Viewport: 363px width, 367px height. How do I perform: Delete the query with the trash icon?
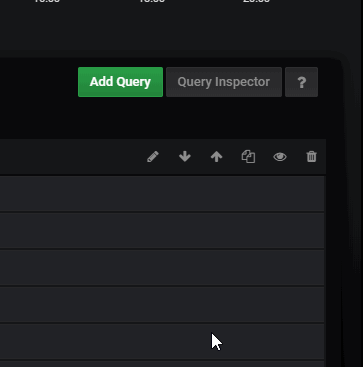point(311,157)
